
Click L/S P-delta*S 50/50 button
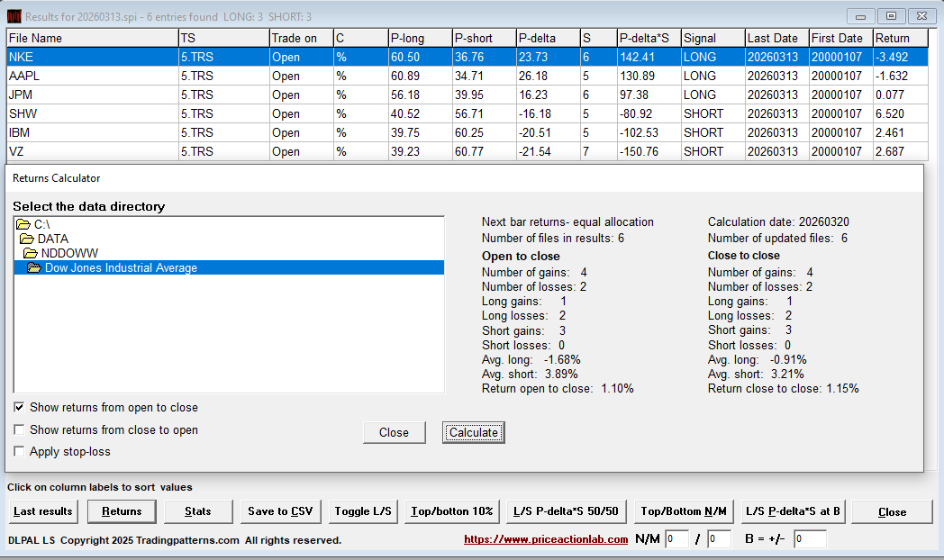(x=566, y=511)
